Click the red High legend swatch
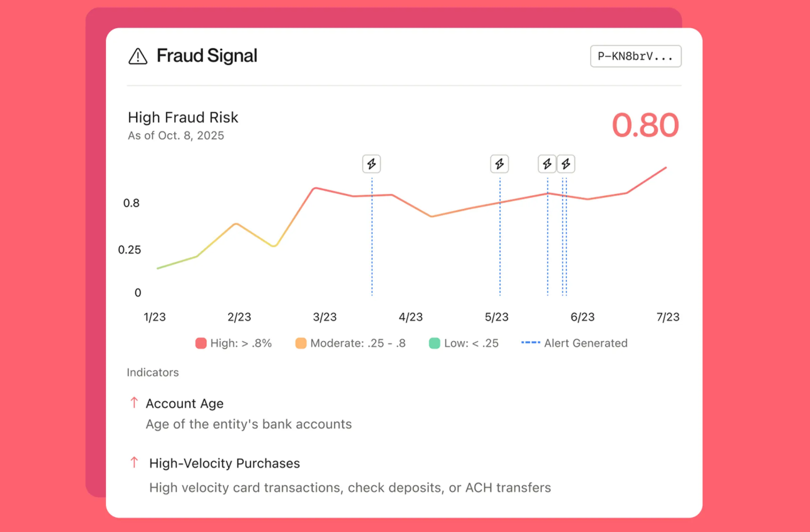 (201, 343)
